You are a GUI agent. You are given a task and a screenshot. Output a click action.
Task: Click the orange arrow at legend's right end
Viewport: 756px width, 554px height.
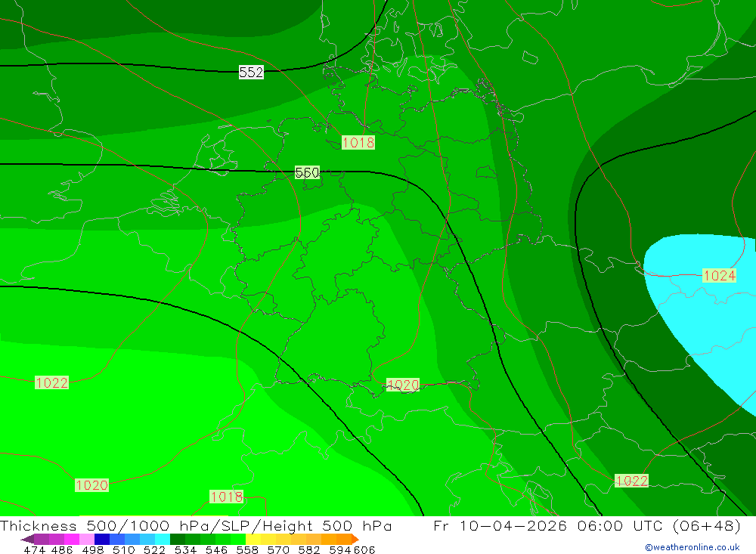[355, 539]
